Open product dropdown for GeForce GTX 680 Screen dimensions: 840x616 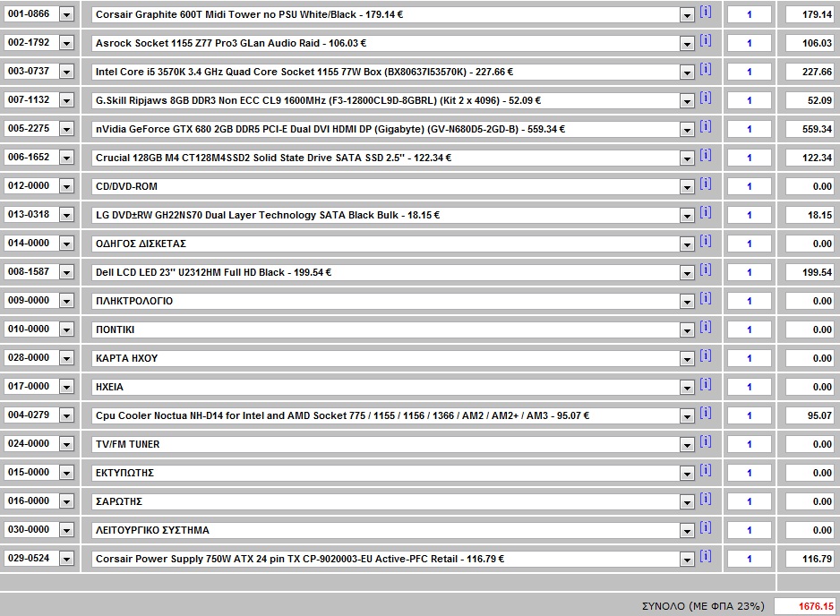click(x=687, y=130)
